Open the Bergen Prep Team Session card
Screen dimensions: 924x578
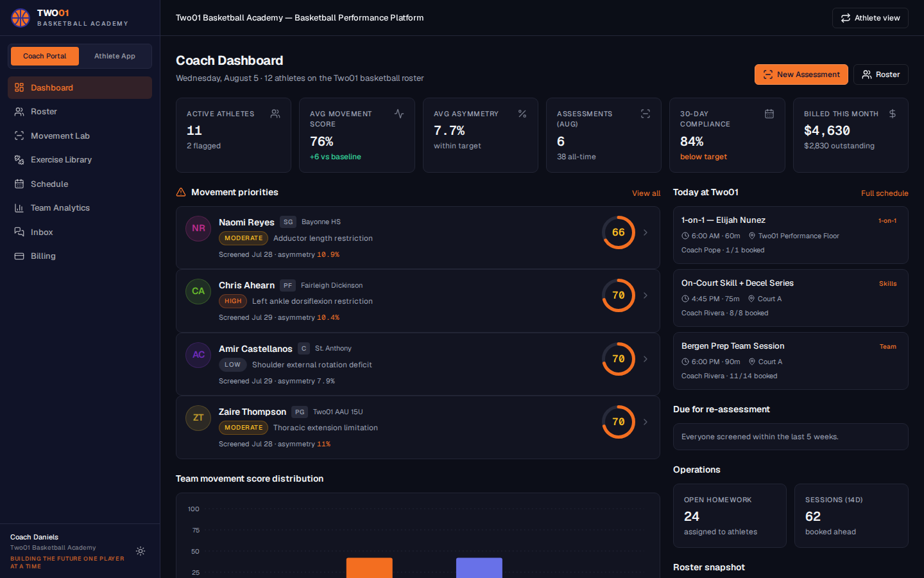(x=791, y=361)
